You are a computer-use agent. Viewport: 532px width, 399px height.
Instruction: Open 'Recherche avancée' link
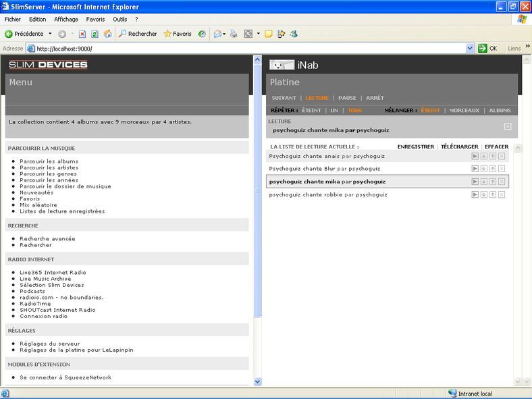click(47, 238)
